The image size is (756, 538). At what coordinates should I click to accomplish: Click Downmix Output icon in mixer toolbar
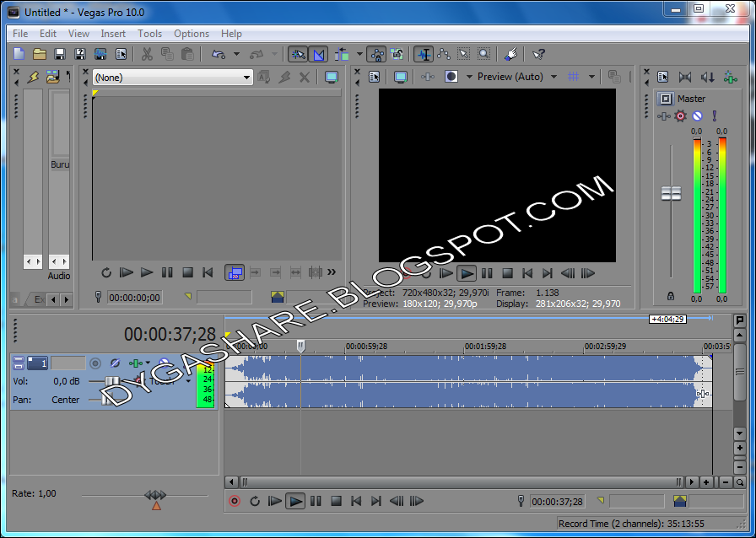(684, 77)
